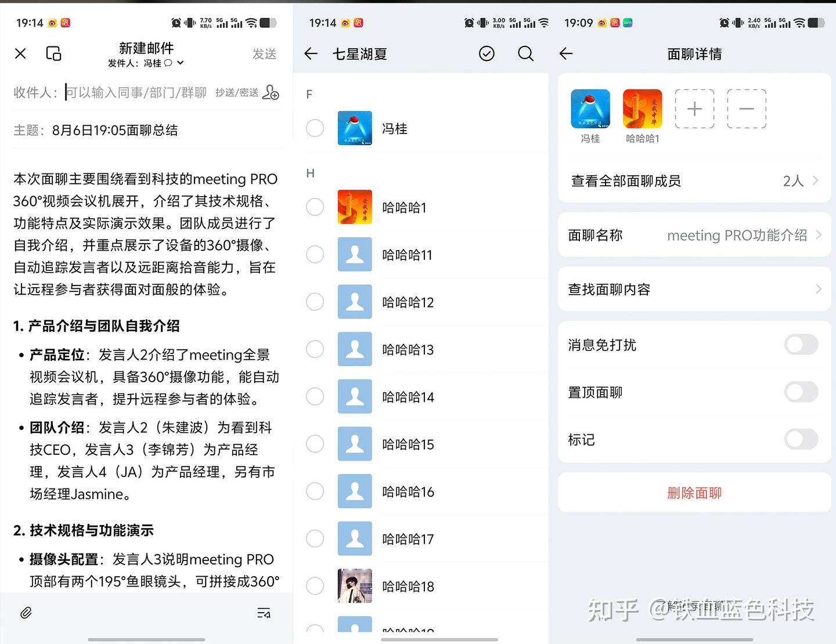Toggle the 消息免打扰 switch
The height and width of the screenshot is (644, 836).
pyautogui.click(x=801, y=345)
